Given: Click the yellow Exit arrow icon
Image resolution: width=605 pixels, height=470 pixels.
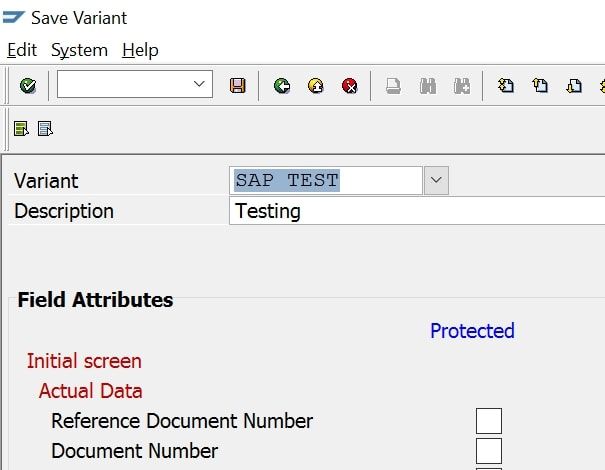Looking at the screenshot, I should tap(316, 86).
